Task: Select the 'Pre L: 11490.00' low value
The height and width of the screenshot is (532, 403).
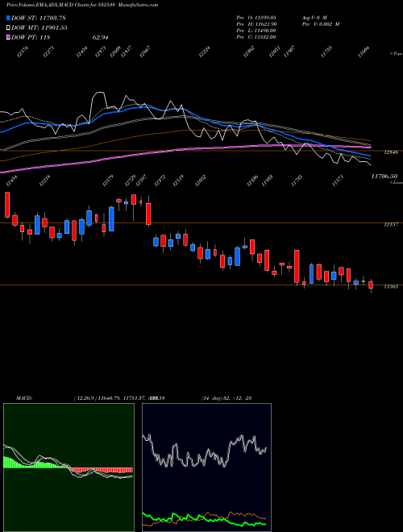Action: (x=256, y=31)
